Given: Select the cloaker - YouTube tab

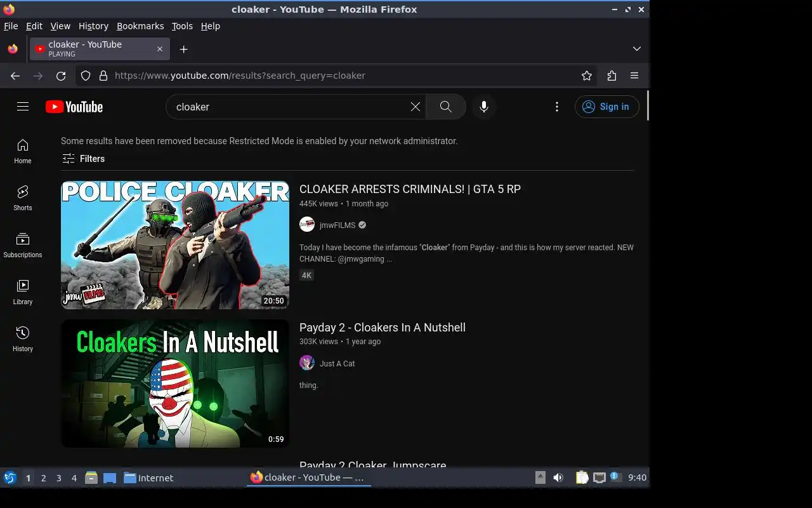Looking at the screenshot, I should coord(98,49).
